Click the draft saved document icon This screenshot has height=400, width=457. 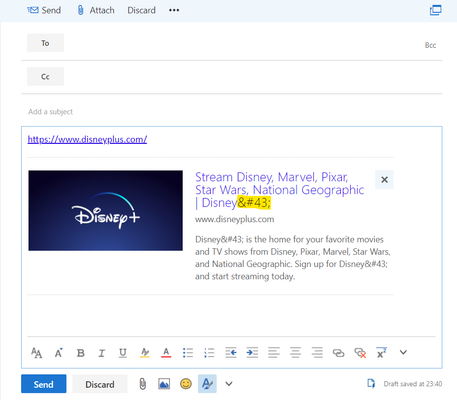[371, 384]
